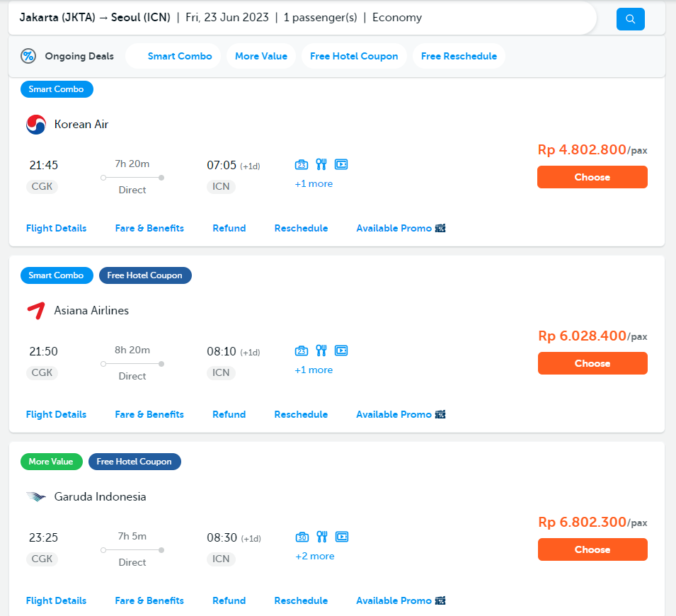Click Korean Air baggage allowance icon
The image size is (676, 616).
click(x=302, y=165)
